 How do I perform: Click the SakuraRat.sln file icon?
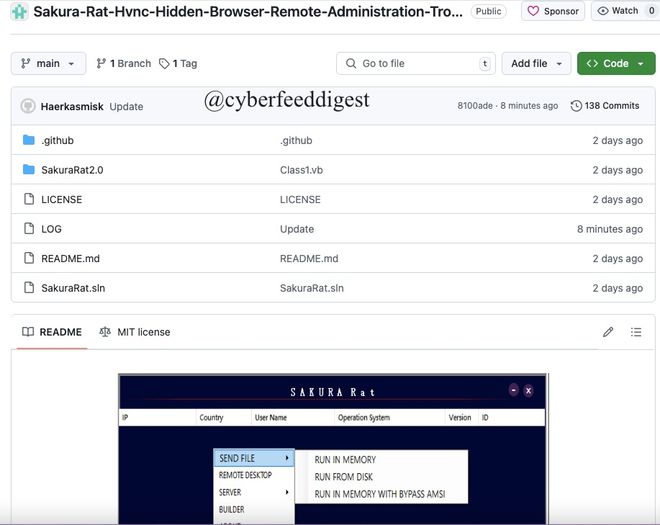click(29, 287)
